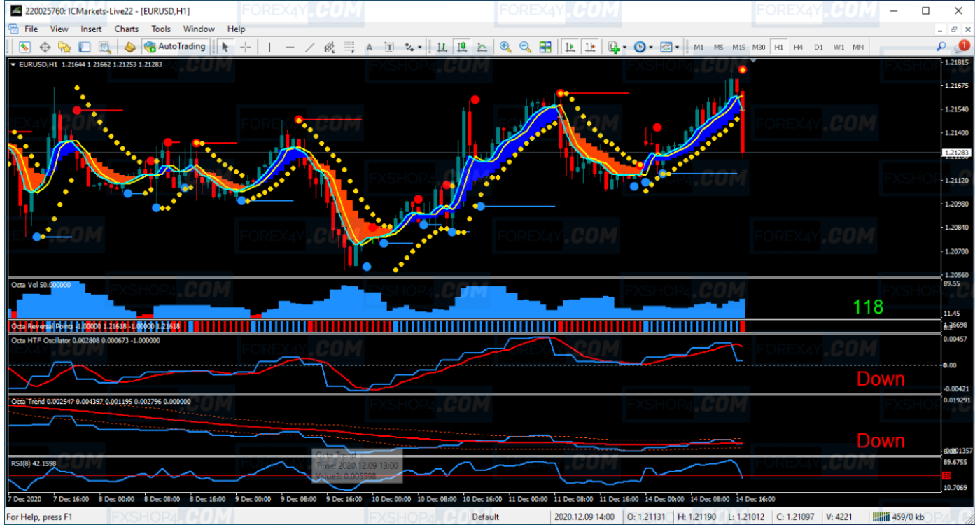Enable Auto Scroll for the chart

point(569,48)
